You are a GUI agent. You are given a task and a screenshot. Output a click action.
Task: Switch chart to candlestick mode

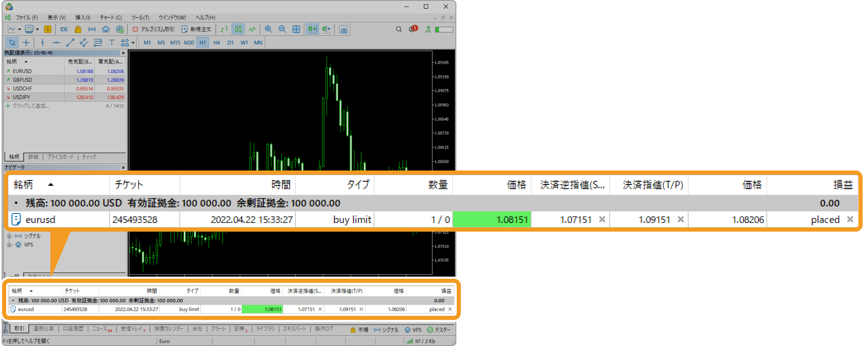238,29
